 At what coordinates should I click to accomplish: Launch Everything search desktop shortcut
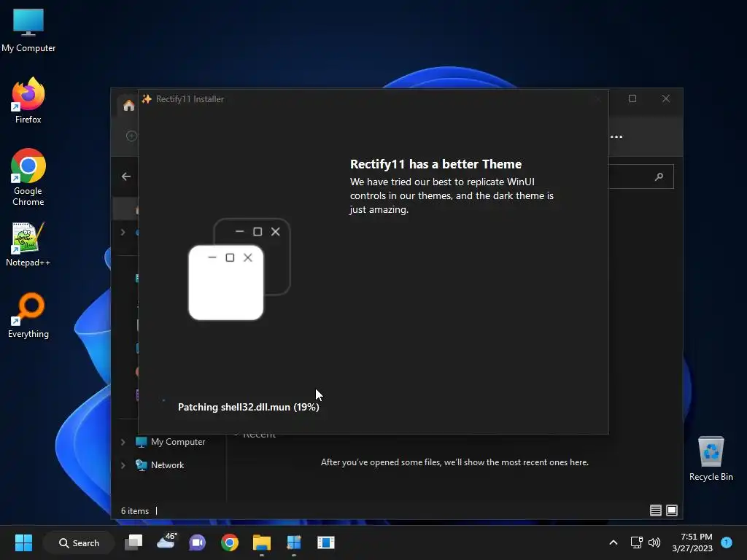[x=28, y=315]
